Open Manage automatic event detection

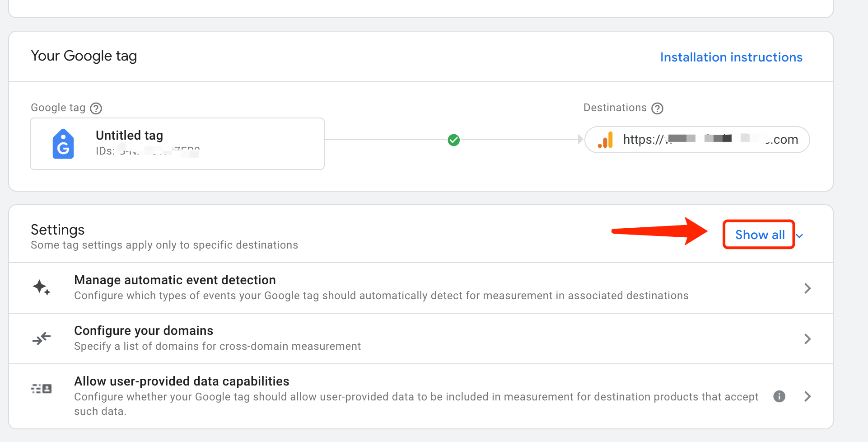(x=175, y=280)
